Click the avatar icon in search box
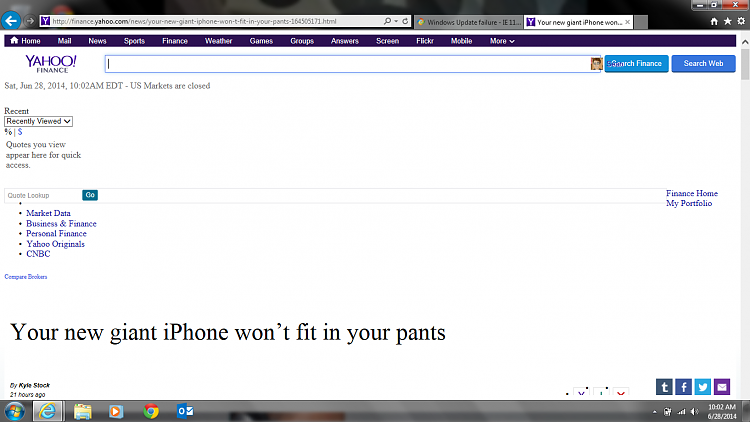 pyautogui.click(x=596, y=64)
